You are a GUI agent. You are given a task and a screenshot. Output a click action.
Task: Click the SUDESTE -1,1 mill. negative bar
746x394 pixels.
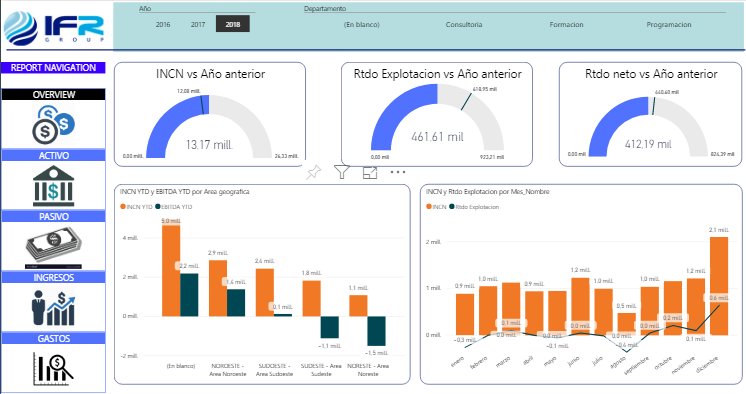(x=330, y=327)
